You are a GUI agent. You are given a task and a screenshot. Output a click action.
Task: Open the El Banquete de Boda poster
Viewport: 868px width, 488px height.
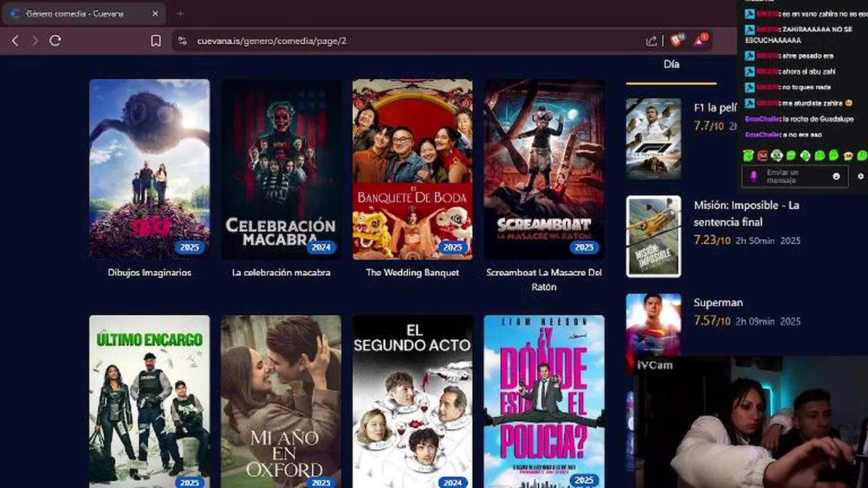412,169
